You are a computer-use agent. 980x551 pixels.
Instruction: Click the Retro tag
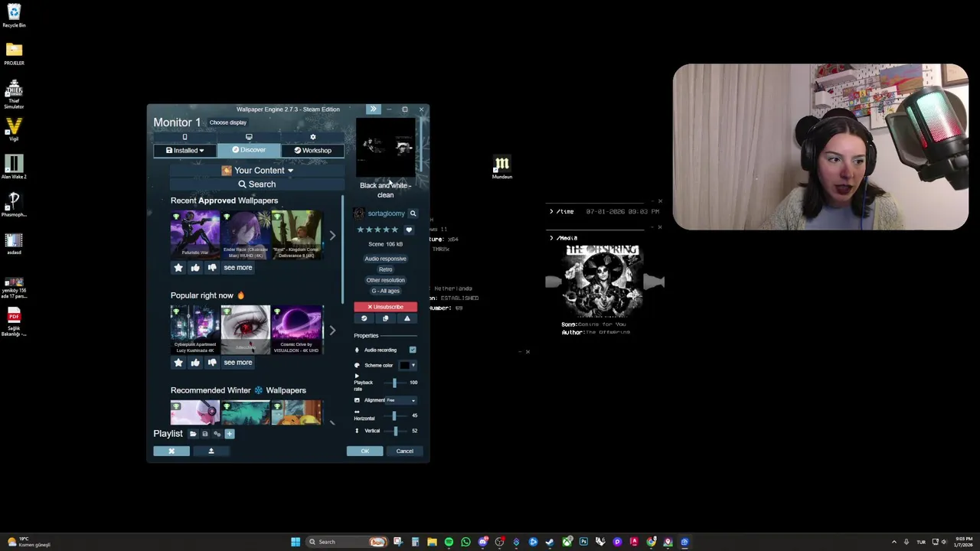coord(385,269)
